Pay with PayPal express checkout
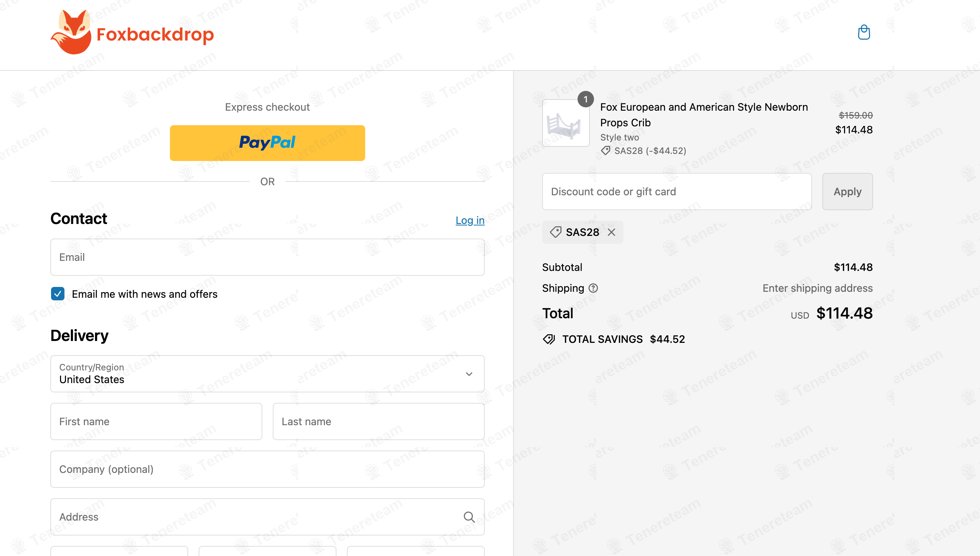This screenshot has height=556, width=980. click(x=267, y=143)
